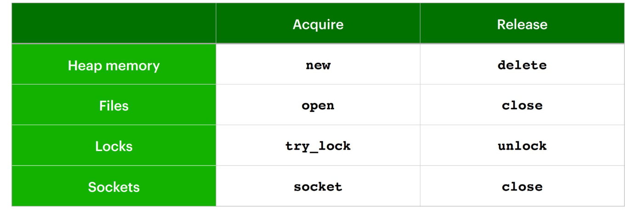
Task: Click the delete cell under Release
Action: [522, 65]
